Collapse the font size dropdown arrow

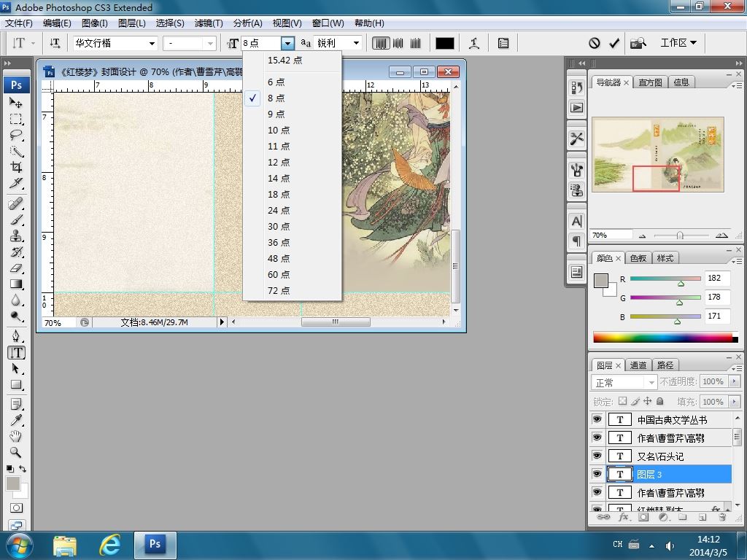coord(287,43)
